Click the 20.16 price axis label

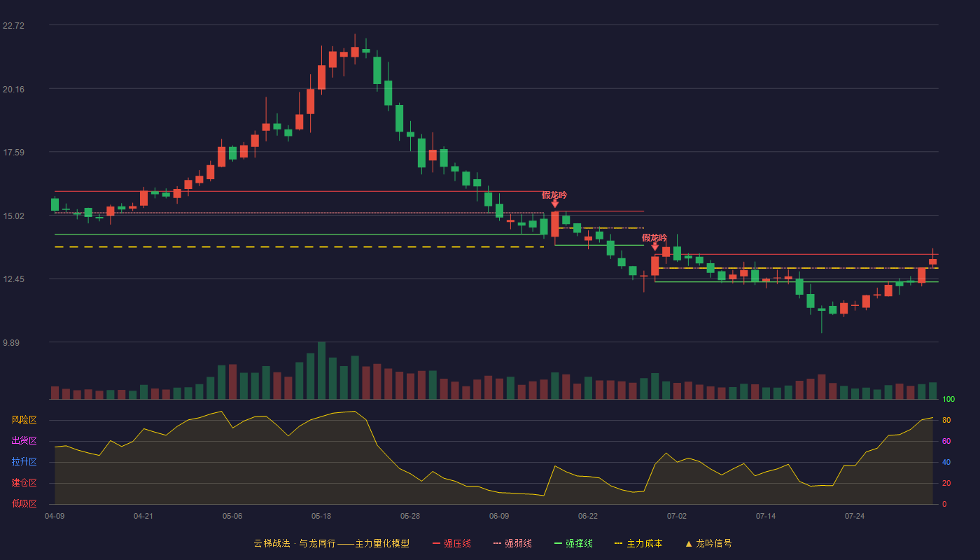click(x=13, y=90)
